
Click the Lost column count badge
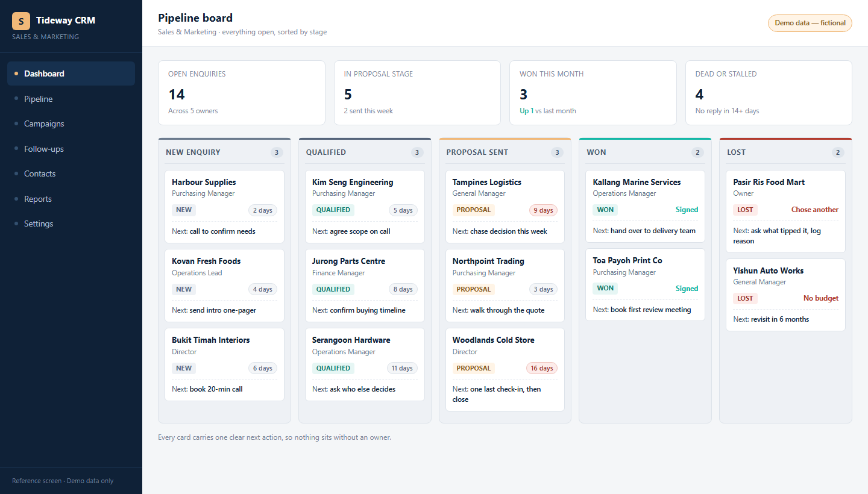pos(838,152)
